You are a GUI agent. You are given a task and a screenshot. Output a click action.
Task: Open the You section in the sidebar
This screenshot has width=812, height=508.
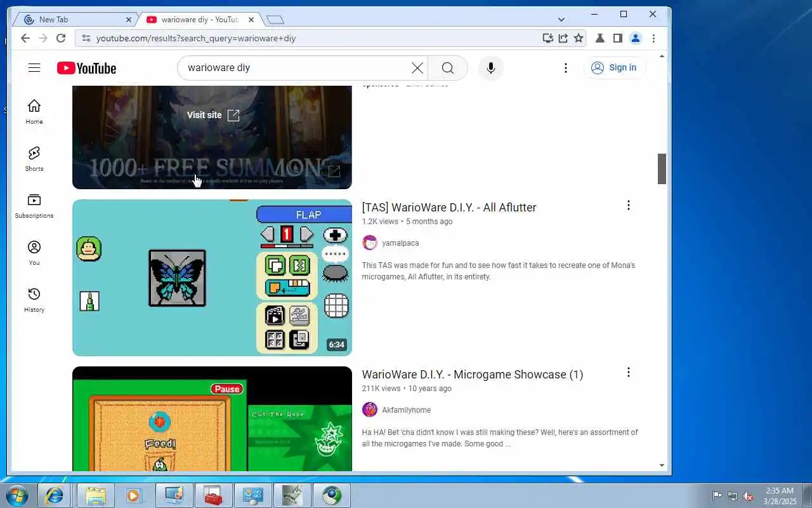click(34, 253)
